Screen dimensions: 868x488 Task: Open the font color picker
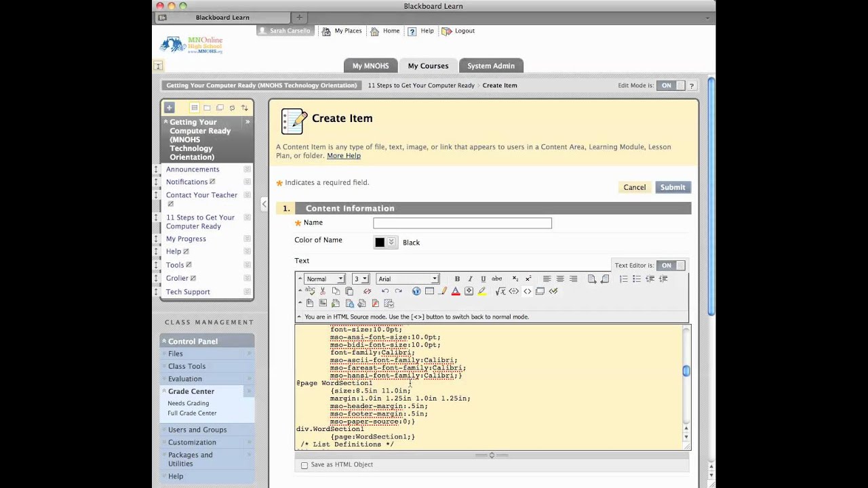point(456,291)
